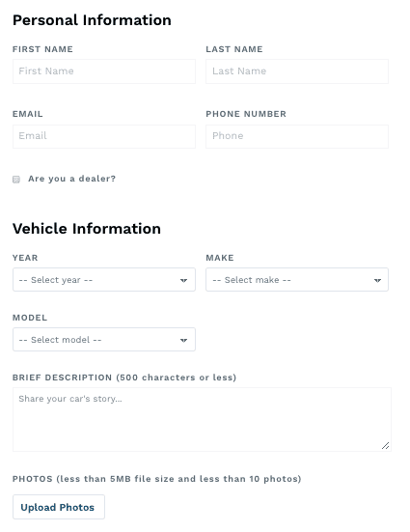
Task: Click inside the car story description textarea
Action: (202, 419)
